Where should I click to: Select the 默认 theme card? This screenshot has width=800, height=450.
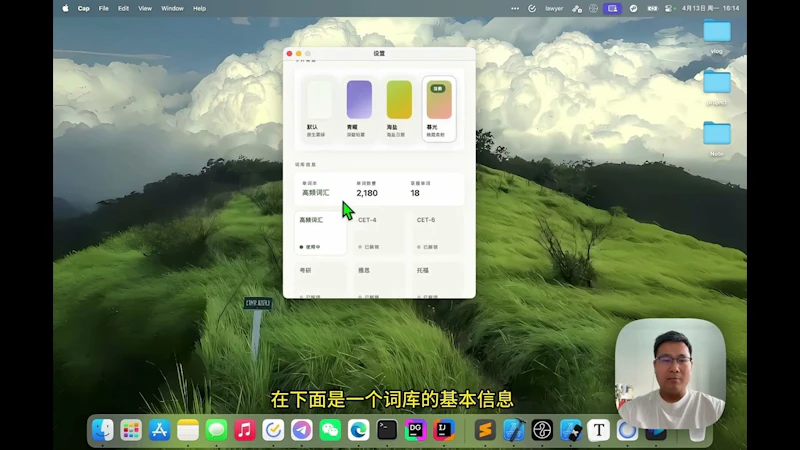point(319,108)
